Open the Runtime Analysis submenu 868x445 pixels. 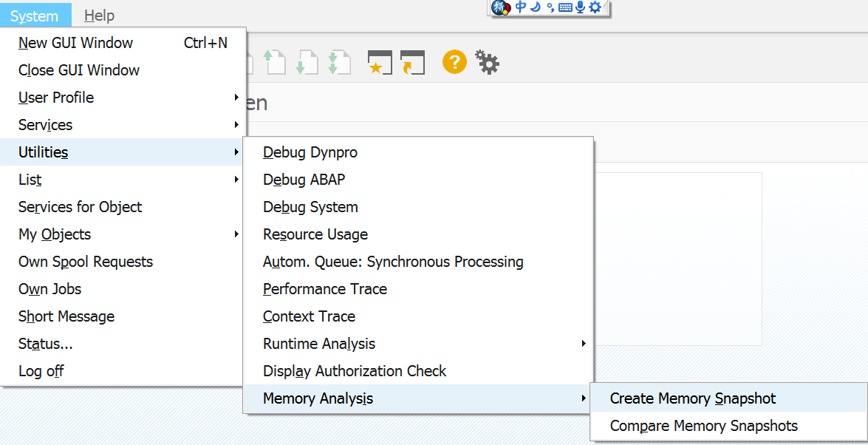[419, 344]
